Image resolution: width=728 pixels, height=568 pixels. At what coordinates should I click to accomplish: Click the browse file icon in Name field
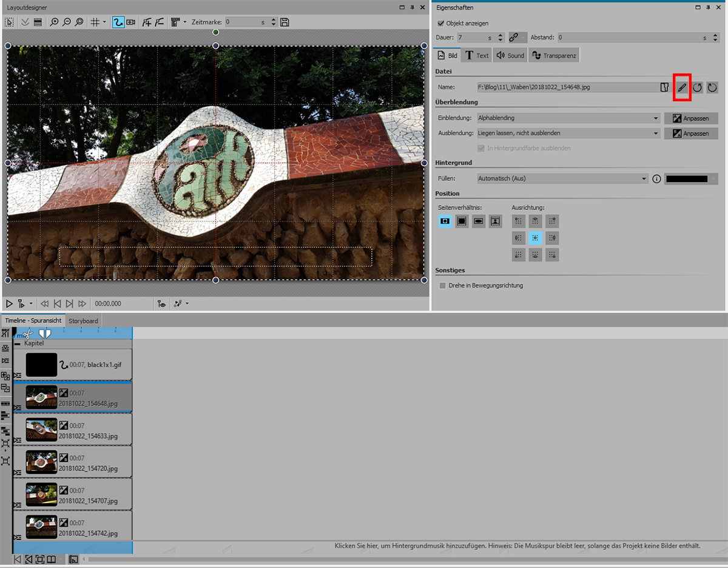pos(664,88)
